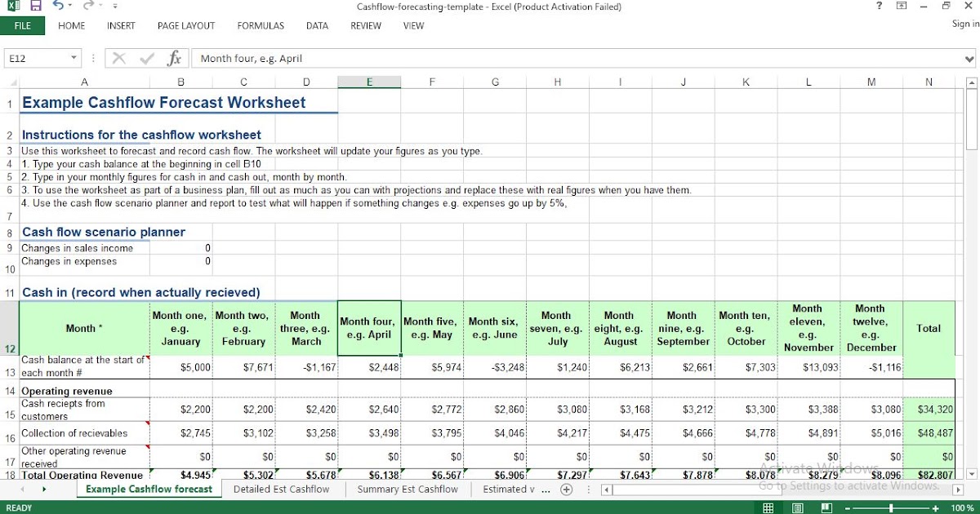
Task: Click horizontal scrollbar right arrow
Action: 958,490
